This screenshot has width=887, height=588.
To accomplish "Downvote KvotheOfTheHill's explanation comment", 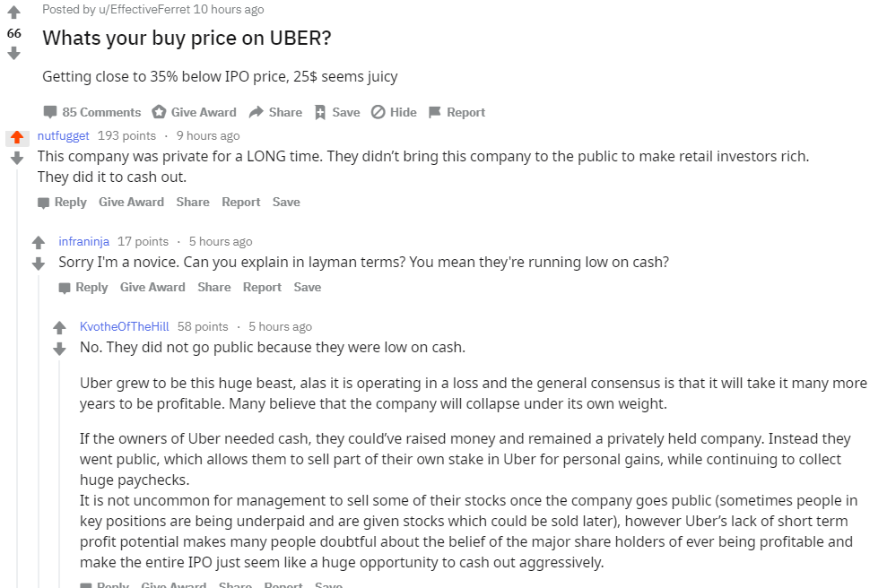I will 59,349.
